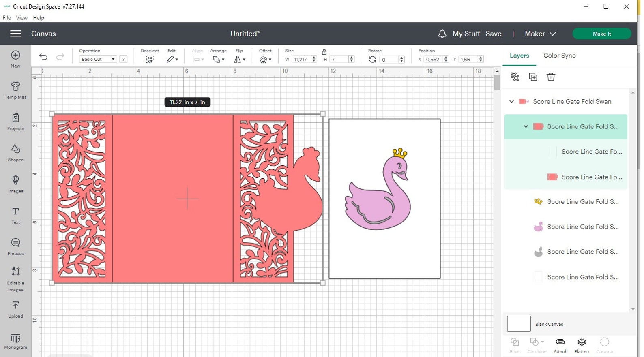This screenshot has height=357, width=644.
Task: Click the Group layers icon
Action: (515, 77)
